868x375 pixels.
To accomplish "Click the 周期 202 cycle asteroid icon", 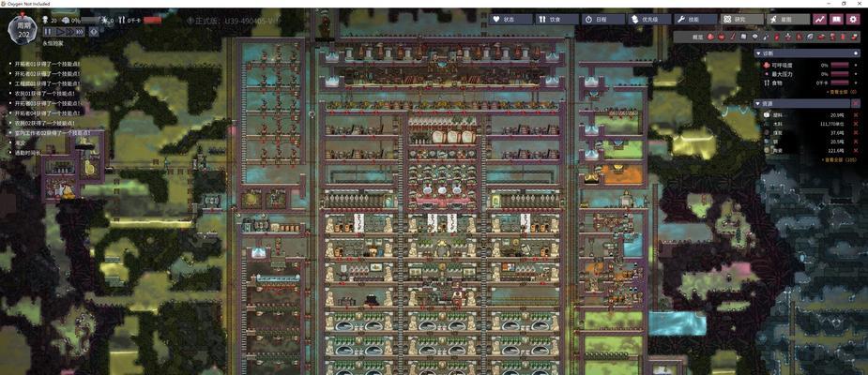I will click(x=23, y=30).
